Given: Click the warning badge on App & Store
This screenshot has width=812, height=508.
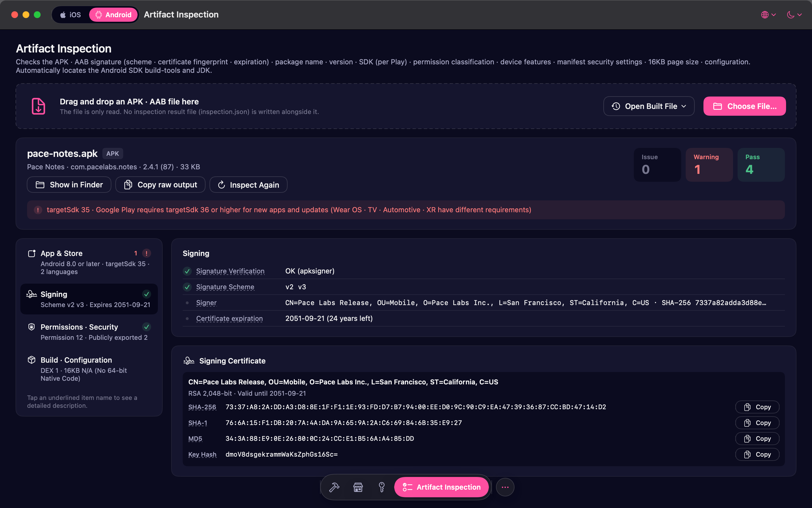Looking at the screenshot, I should 146,253.
